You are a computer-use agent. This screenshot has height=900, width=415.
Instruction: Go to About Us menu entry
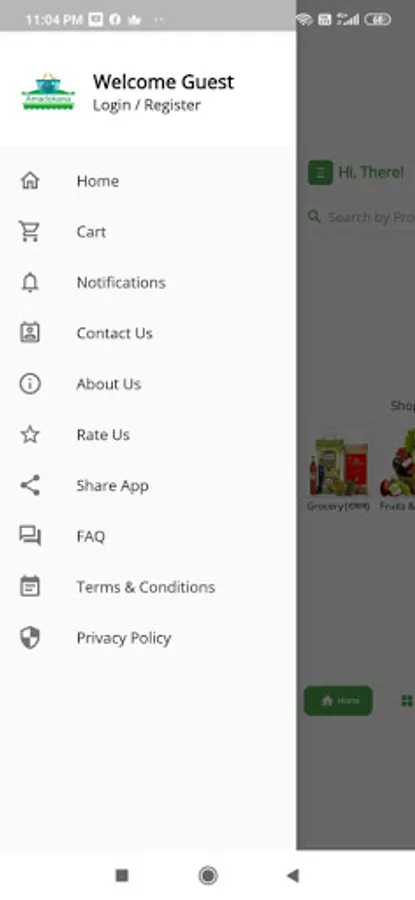148,383
